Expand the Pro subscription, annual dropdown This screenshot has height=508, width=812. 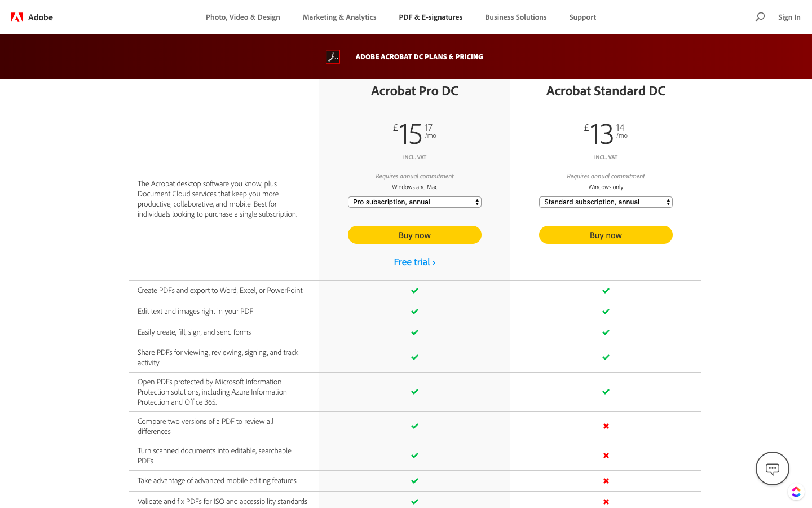[414, 202]
